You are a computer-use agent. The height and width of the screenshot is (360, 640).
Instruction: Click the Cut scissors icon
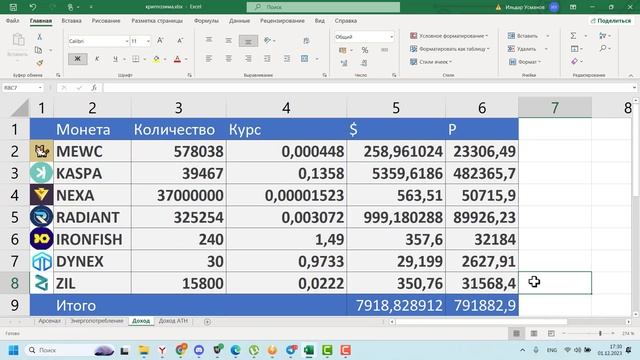coord(39,37)
